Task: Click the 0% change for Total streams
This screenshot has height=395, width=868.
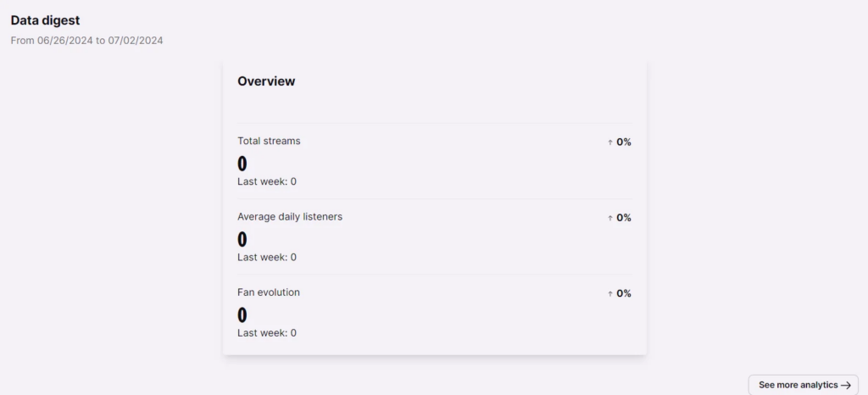Action: pyautogui.click(x=624, y=142)
